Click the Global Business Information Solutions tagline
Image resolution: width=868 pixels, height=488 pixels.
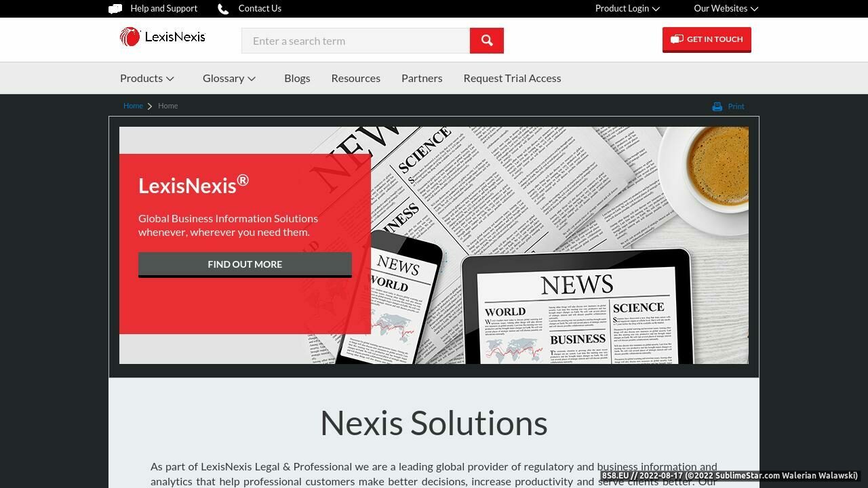click(228, 225)
